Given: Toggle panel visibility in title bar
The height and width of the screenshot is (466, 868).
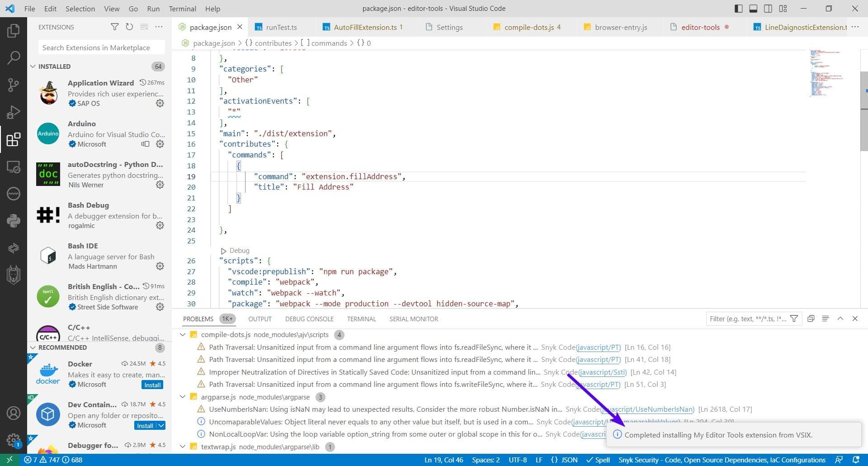Looking at the screenshot, I should click(x=753, y=9).
